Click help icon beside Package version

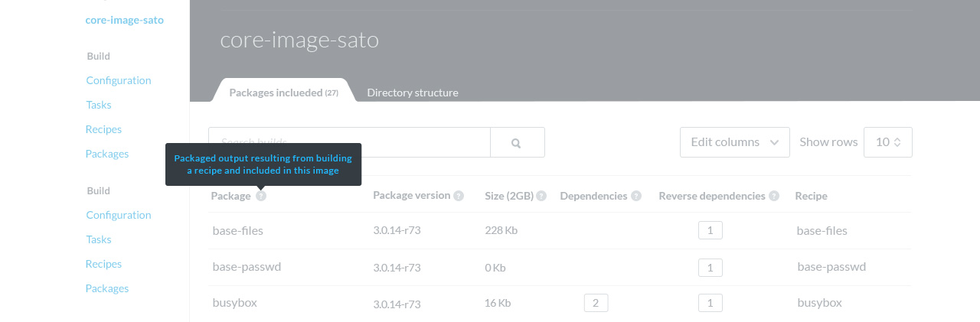(x=459, y=196)
